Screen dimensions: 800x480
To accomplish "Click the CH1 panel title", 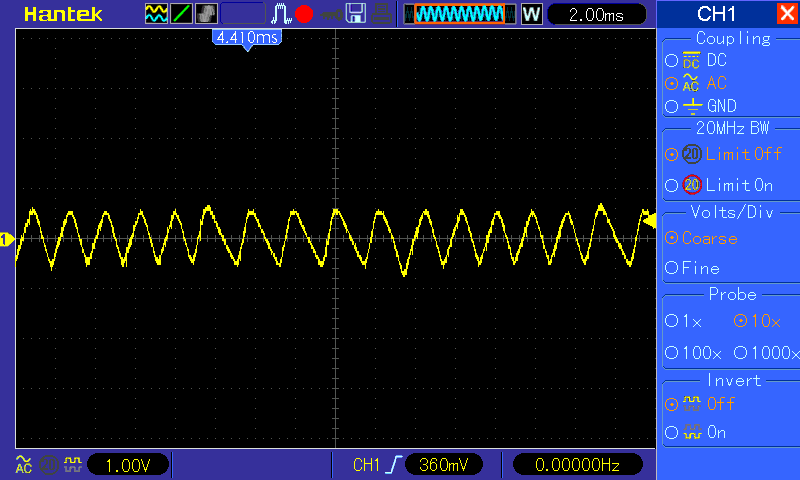I will point(716,14).
